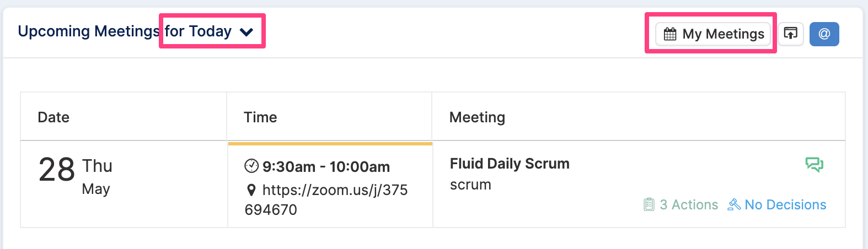Image resolution: width=868 pixels, height=249 pixels.
Task: Click the blue @ mentions button
Action: [824, 34]
